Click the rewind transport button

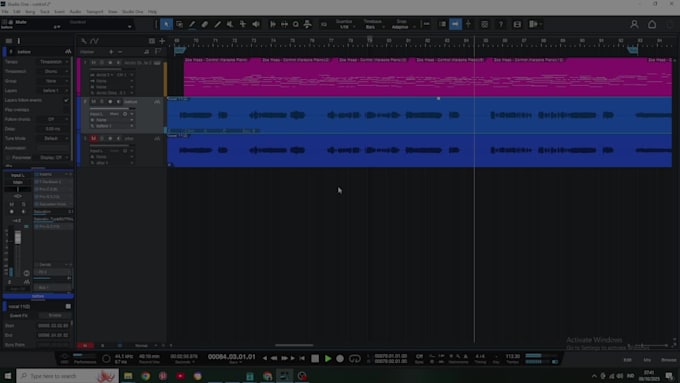click(274, 358)
